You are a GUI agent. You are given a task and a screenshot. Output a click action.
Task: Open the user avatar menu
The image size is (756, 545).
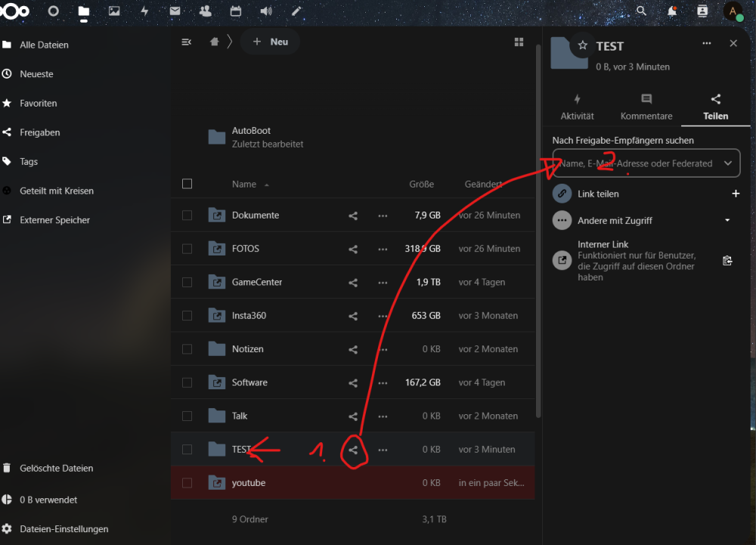733,11
